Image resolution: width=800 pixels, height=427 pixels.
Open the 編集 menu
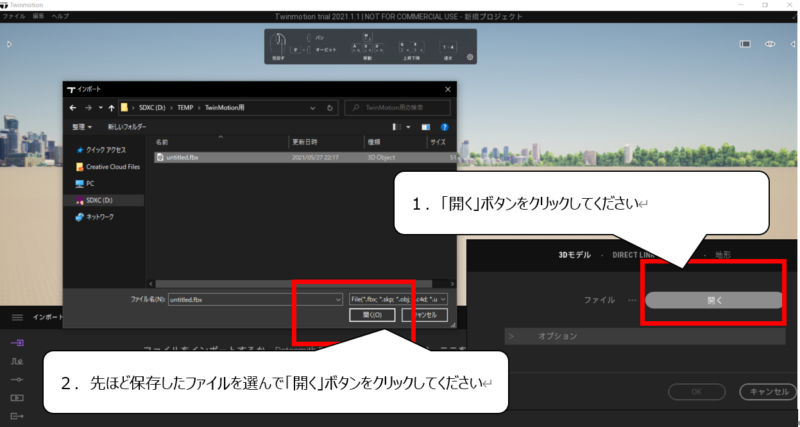coord(38,16)
